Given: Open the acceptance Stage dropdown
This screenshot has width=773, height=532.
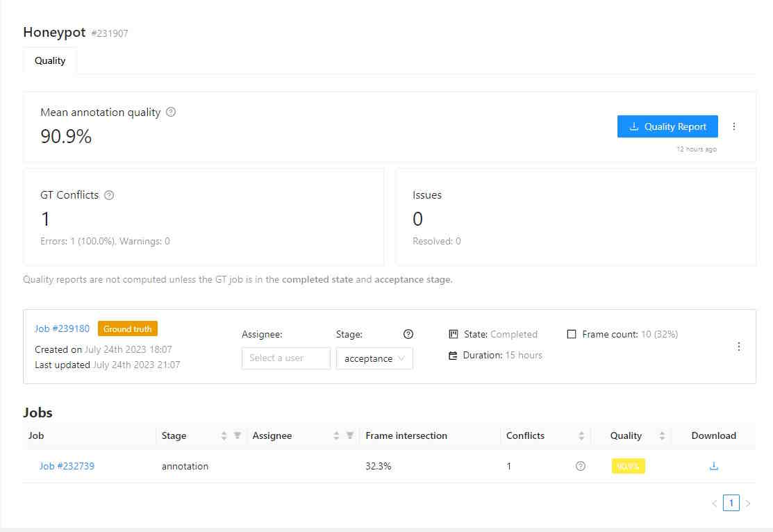Looking at the screenshot, I should 374,358.
